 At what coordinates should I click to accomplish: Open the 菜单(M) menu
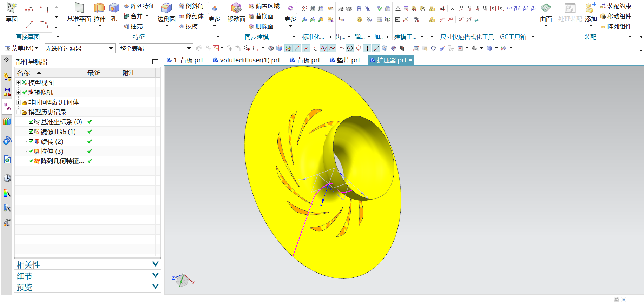21,48
